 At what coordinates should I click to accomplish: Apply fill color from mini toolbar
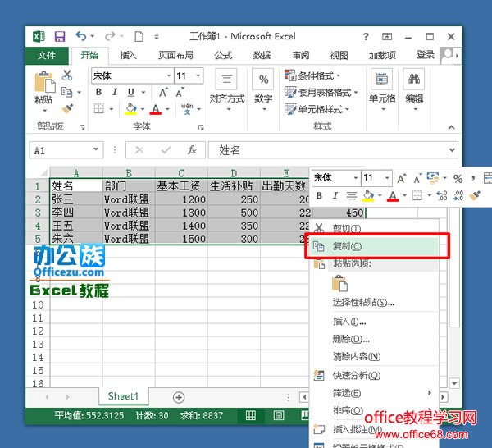coord(368,196)
